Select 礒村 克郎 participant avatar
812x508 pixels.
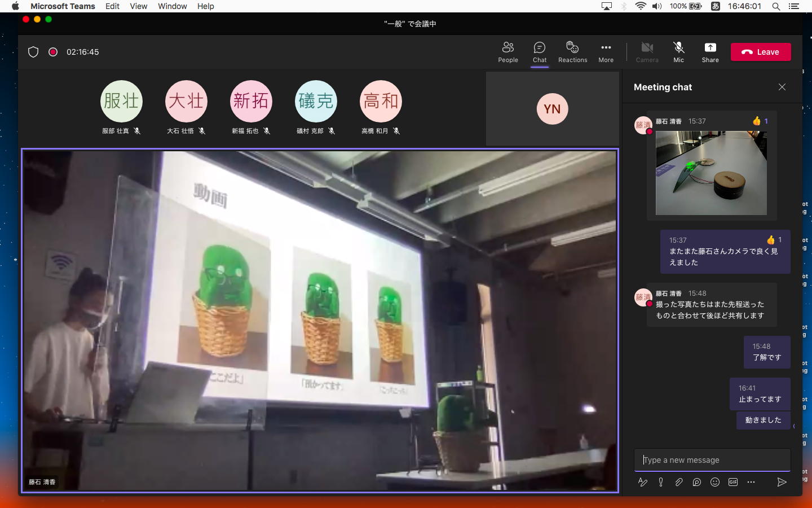pos(316,102)
